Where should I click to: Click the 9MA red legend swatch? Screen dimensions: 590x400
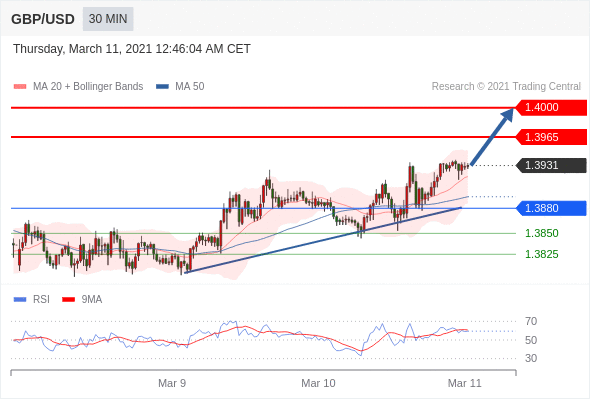pos(68,300)
